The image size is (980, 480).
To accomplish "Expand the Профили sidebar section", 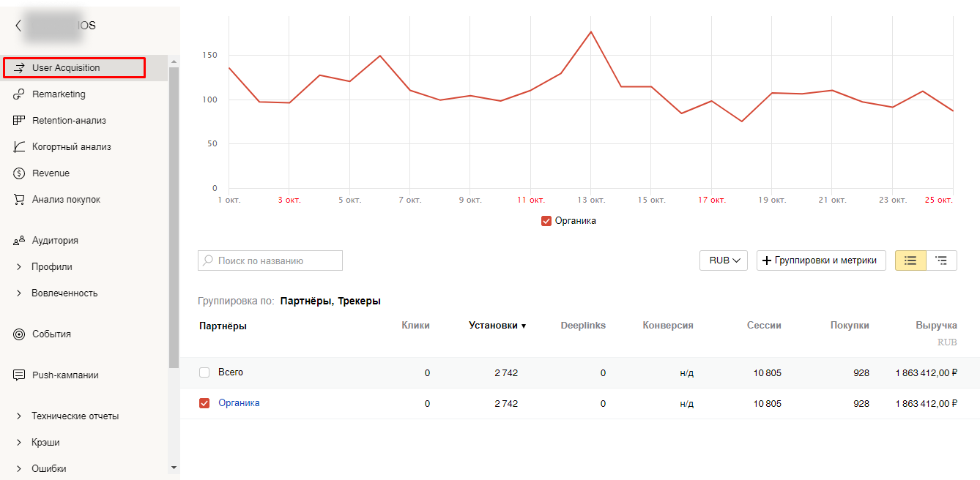I will [19, 267].
